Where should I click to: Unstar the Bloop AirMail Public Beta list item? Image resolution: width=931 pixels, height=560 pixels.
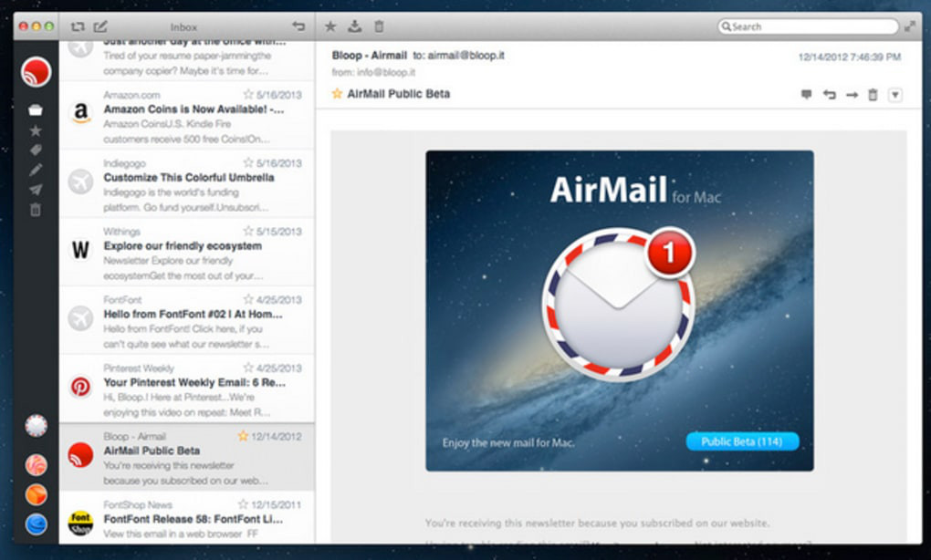click(243, 436)
